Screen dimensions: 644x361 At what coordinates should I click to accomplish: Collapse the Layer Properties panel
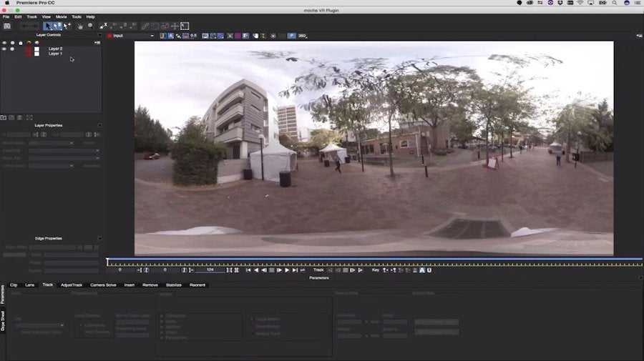click(x=99, y=125)
